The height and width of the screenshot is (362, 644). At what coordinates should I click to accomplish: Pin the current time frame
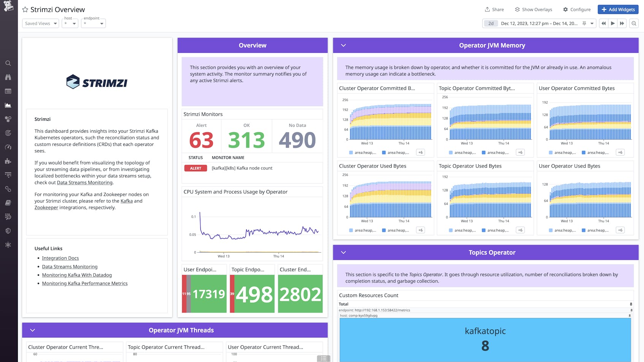tap(584, 23)
